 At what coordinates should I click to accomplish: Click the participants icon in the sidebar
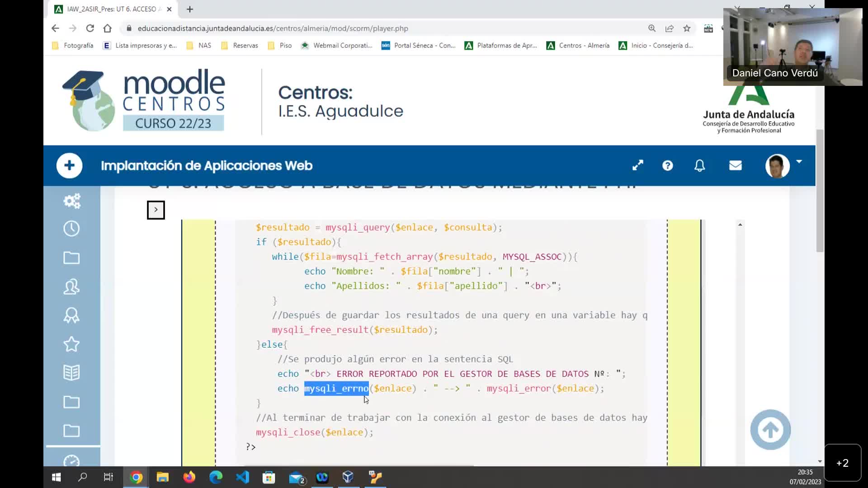[x=71, y=286]
